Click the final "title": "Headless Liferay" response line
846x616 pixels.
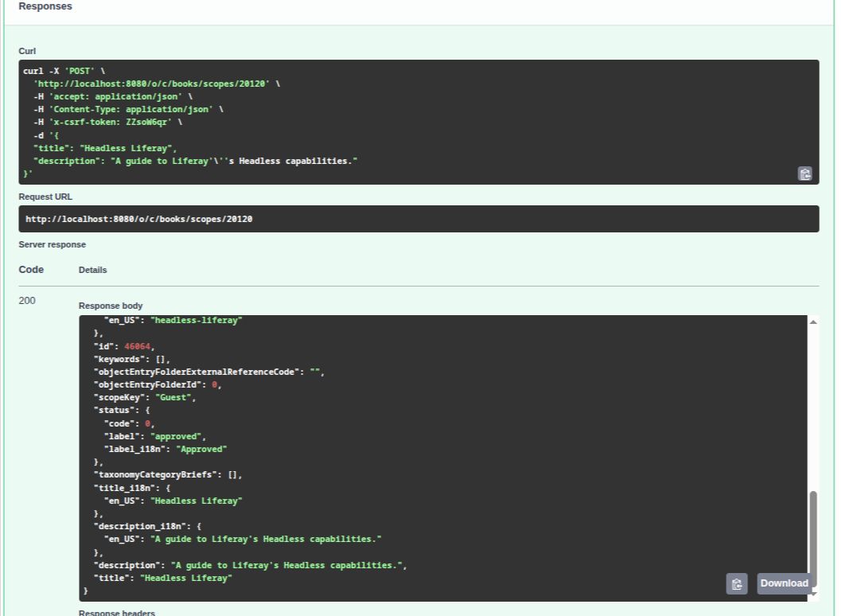pyautogui.click(x=163, y=579)
